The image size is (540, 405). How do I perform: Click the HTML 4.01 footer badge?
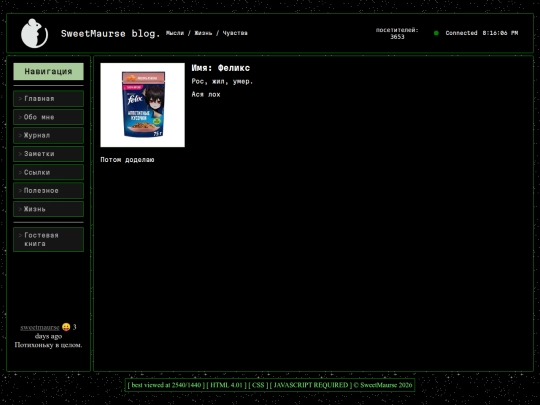tap(227, 385)
